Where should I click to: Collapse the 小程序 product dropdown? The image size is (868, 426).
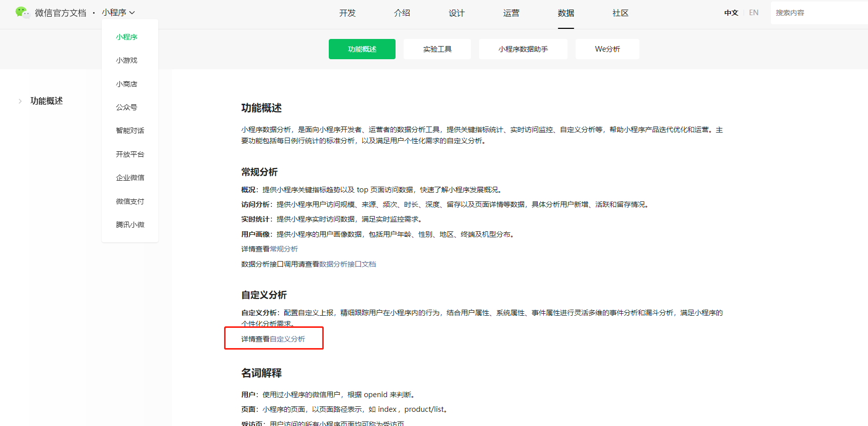tap(118, 13)
